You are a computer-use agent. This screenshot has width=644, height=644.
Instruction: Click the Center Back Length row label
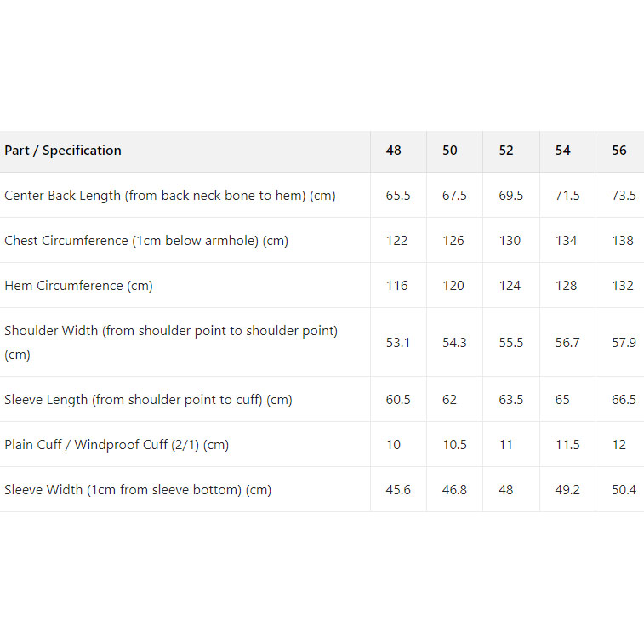click(170, 196)
